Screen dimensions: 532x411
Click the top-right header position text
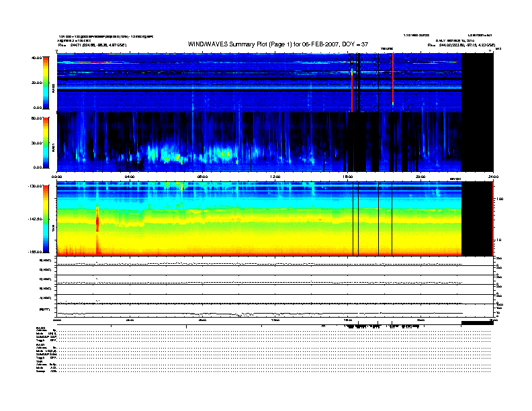(460, 45)
